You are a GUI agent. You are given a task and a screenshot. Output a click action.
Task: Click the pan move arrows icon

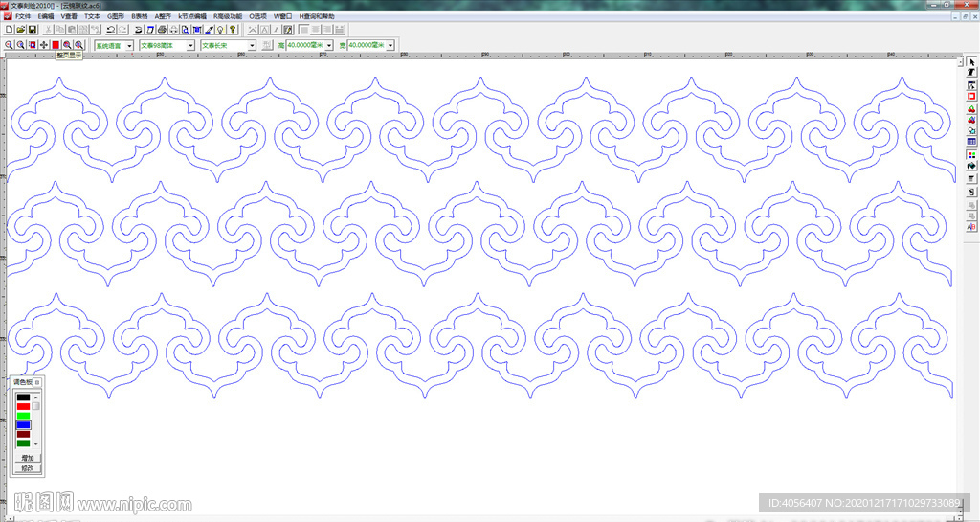[x=44, y=45]
